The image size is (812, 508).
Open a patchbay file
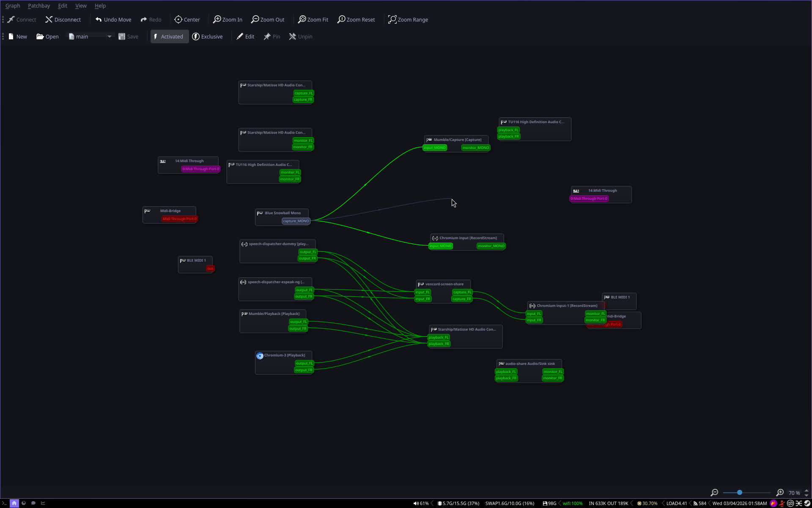[48, 36]
